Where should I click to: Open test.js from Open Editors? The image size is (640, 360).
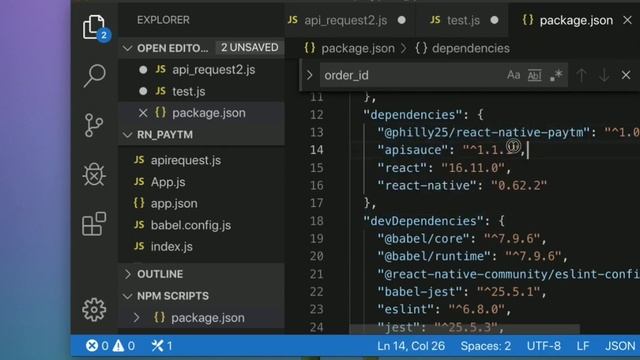(x=189, y=91)
